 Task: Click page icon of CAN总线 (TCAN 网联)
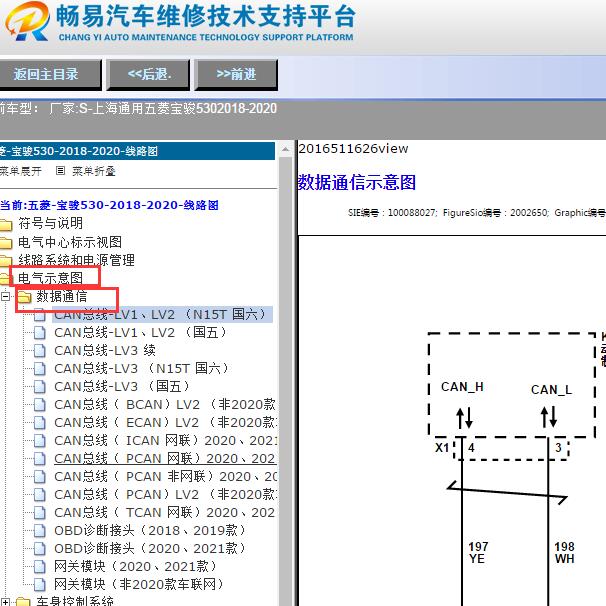click(39, 513)
